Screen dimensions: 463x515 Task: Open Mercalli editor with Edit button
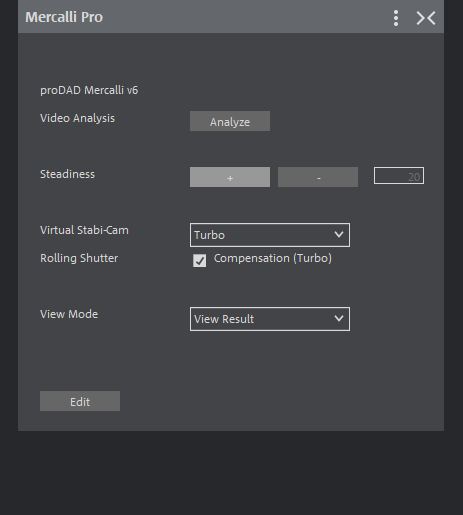point(80,401)
